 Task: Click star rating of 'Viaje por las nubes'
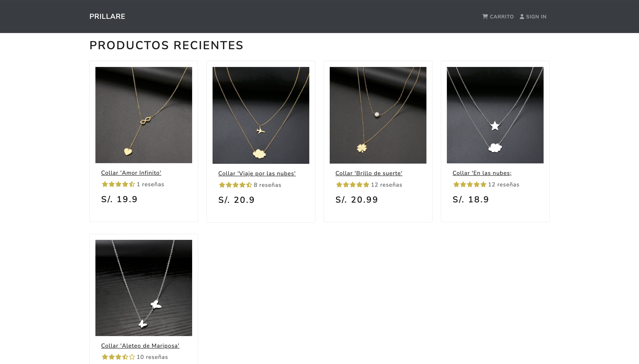pyautogui.click(x=235, y=185)
